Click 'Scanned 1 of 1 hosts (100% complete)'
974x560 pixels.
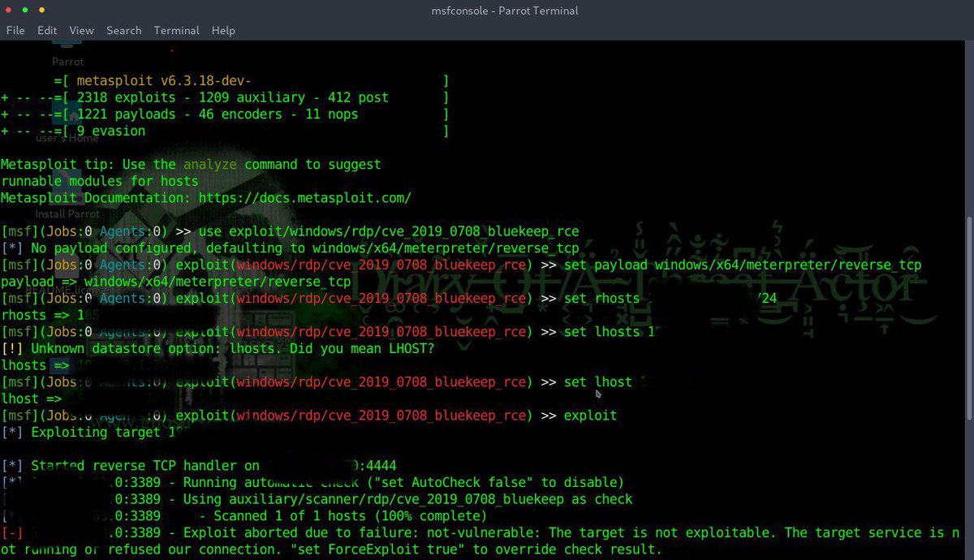click(351, 515)
